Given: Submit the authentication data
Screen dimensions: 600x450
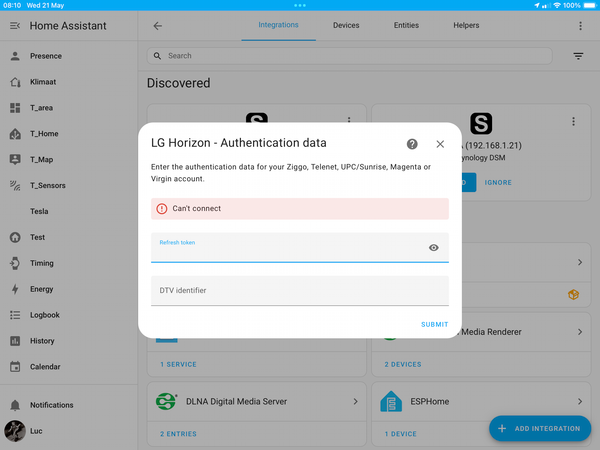Looking at the screenshot, I should [434, 324].
